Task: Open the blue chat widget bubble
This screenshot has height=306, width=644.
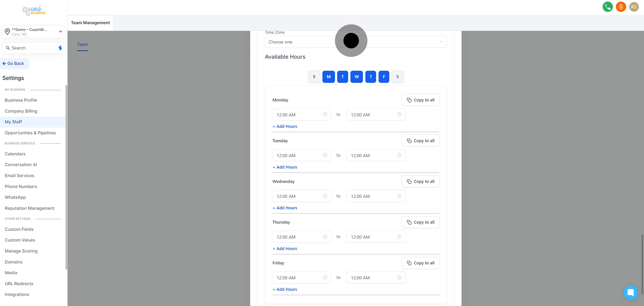Action: click(x=630, y=292)
